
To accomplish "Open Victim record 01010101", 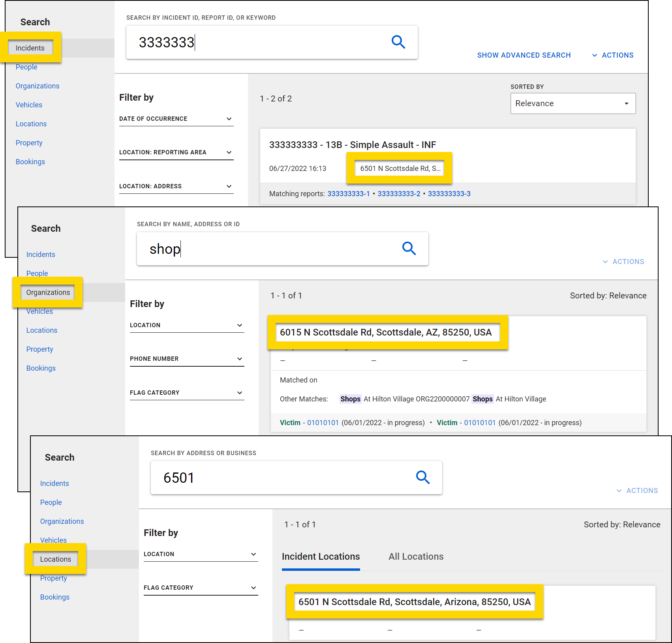I will click(x=323, y=422).
